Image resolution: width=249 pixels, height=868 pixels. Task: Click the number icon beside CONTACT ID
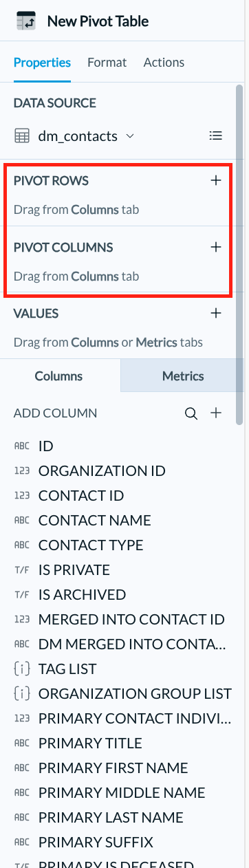click(x=22, y=496)
